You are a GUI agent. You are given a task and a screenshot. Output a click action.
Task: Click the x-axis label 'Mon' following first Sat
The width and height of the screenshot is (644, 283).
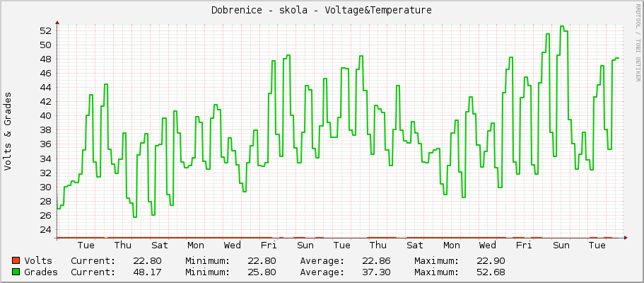tap(196, 246)
